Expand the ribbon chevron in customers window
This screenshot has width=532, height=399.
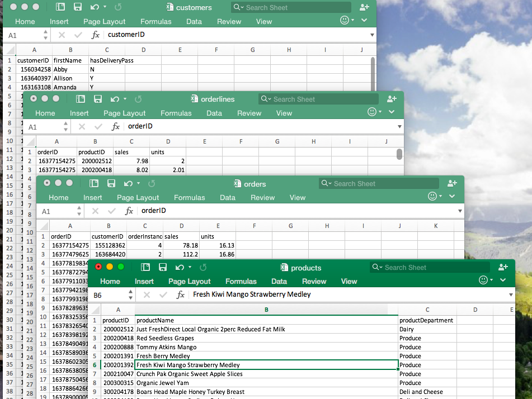(x=364, y=20)
